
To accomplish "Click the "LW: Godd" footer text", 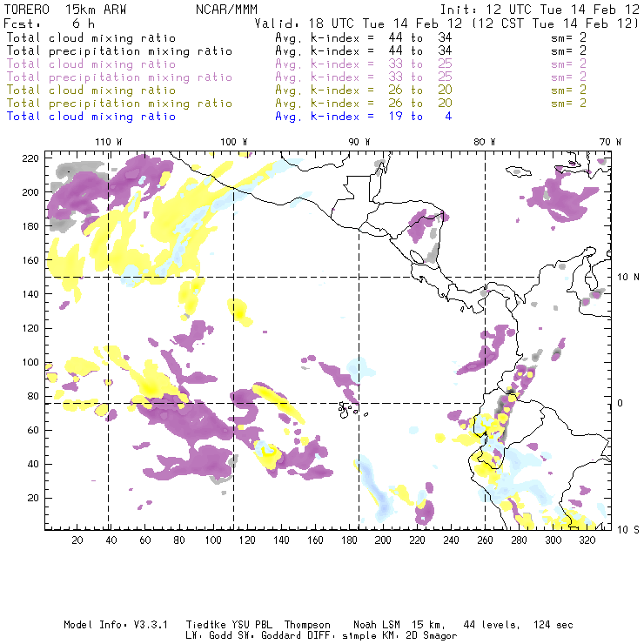I will click(x=209, y=636).
